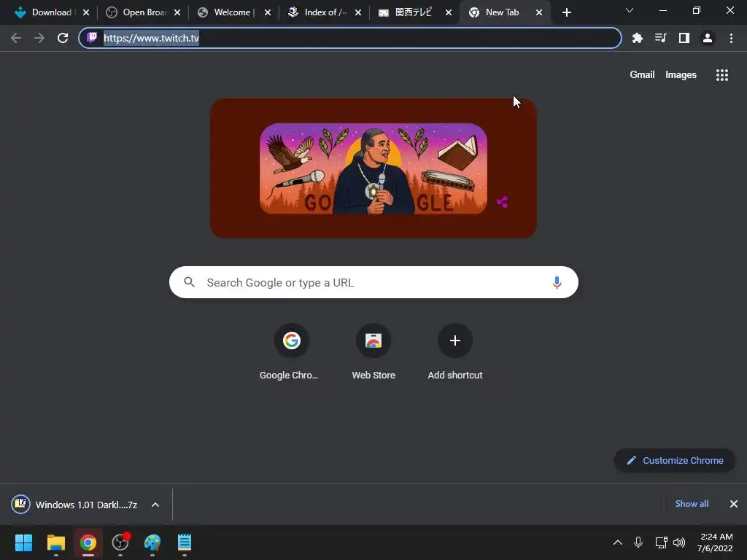The height and width of the screenshot is (560, 747).
Task: Open the tab search chevron
Action: (x=630, y=10)
